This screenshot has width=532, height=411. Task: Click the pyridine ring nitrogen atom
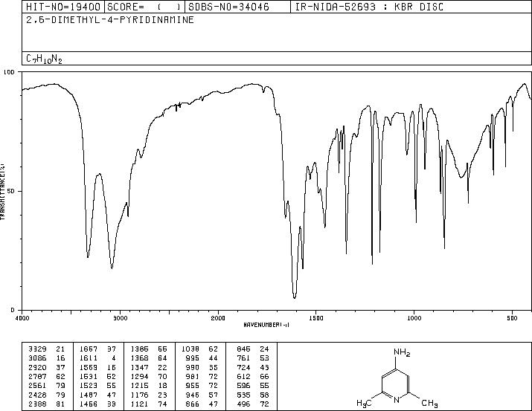pos(396,400)
